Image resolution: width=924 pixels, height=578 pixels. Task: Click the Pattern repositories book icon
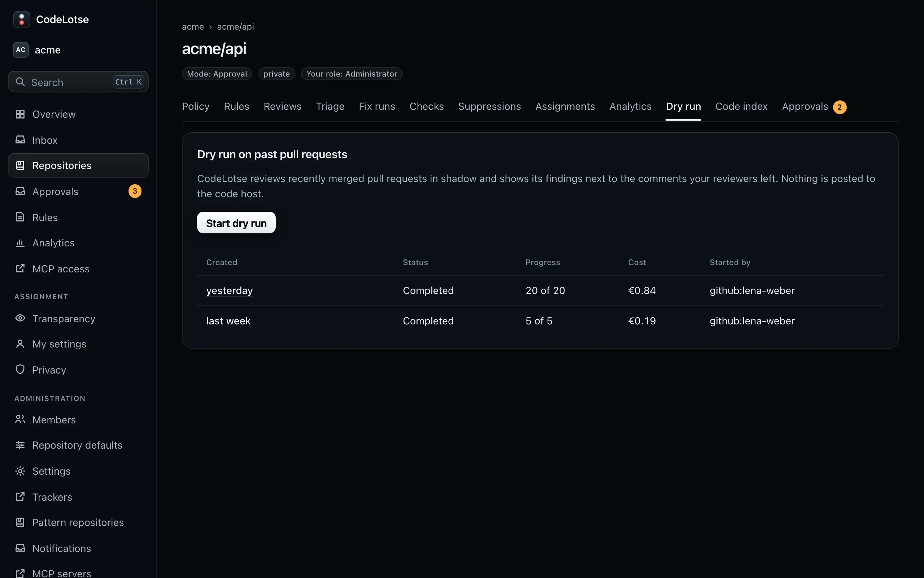[x=20, y=522]
